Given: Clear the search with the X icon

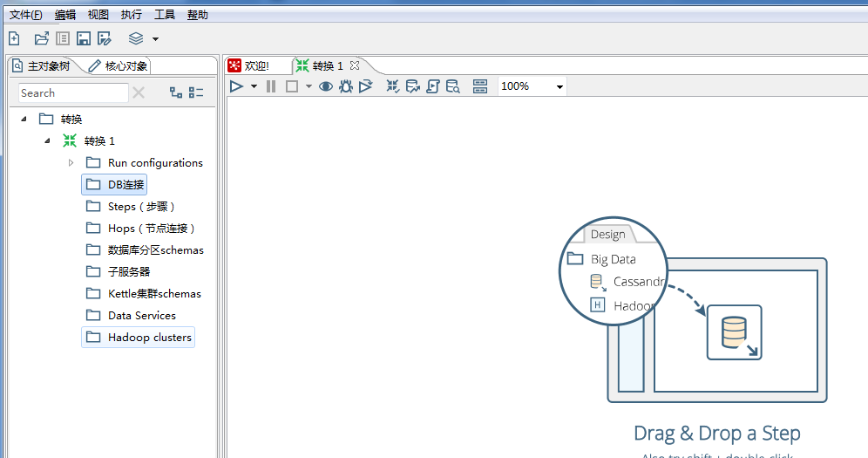Looking at the screenshot, I should pyautogui.click(x=139, y=92).
